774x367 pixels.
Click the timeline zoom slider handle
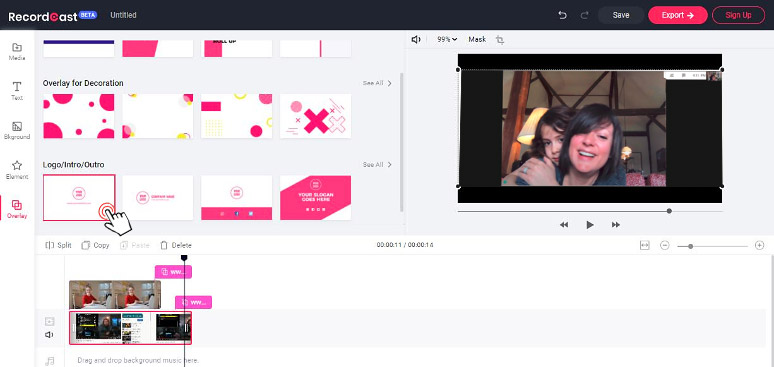[x=691, y=246]
